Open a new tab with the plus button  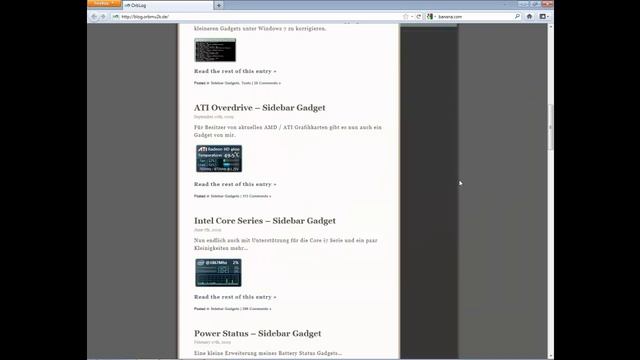[219, 5]
